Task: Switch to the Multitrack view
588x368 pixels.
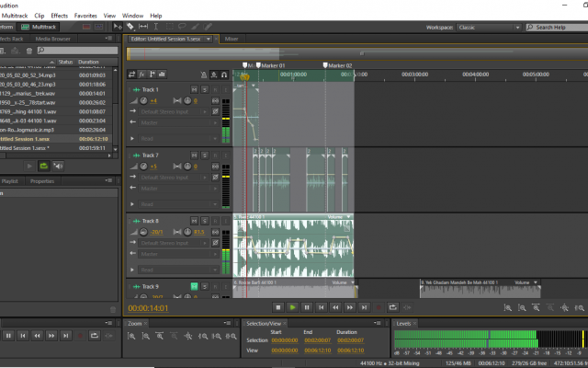Action: tap(39, 27)
